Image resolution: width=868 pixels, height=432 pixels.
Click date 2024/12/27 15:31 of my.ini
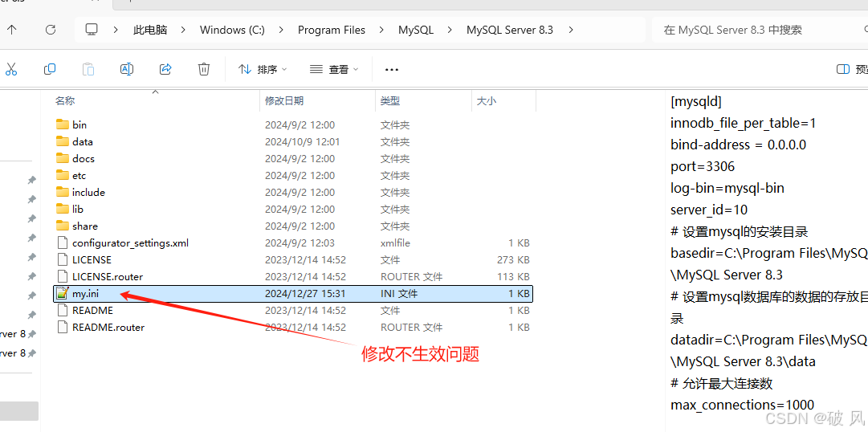pos(305,294)
